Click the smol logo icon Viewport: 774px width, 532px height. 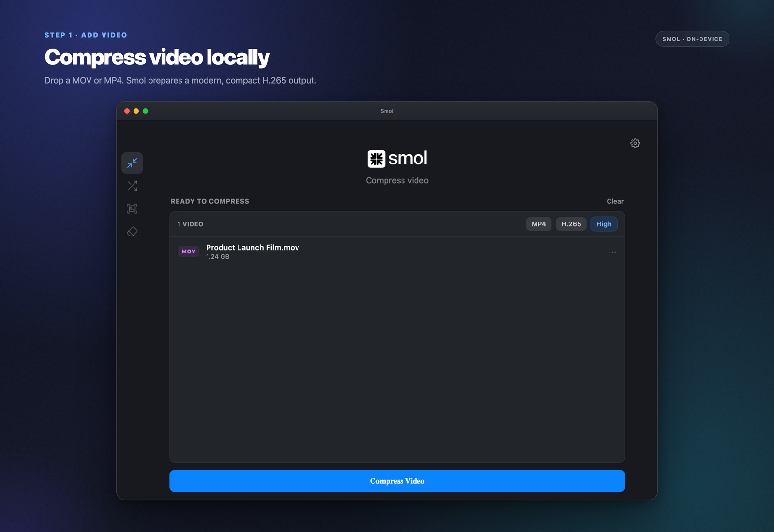tap(376, 159)
